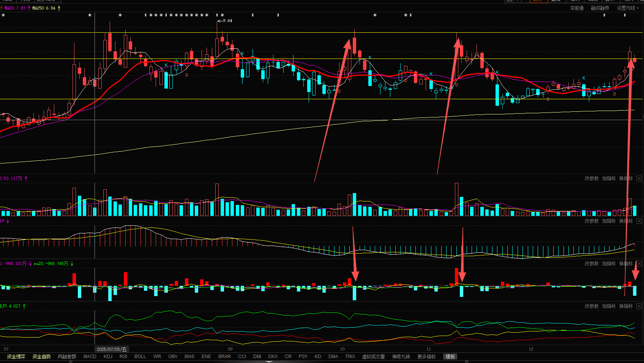Screen dimensions: 644x363
Task: Select the 两融差额 indicator tab
Action: (x=67, y=357)
